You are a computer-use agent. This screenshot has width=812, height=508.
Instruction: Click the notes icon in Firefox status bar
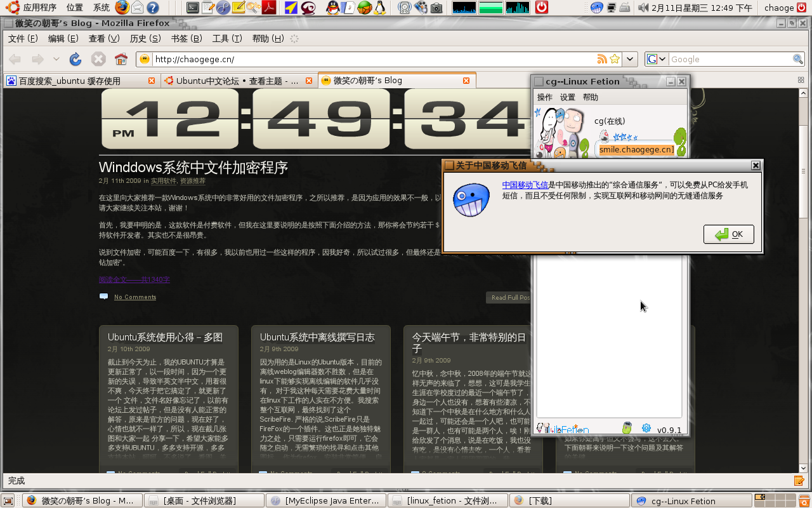tap(799, 481)
